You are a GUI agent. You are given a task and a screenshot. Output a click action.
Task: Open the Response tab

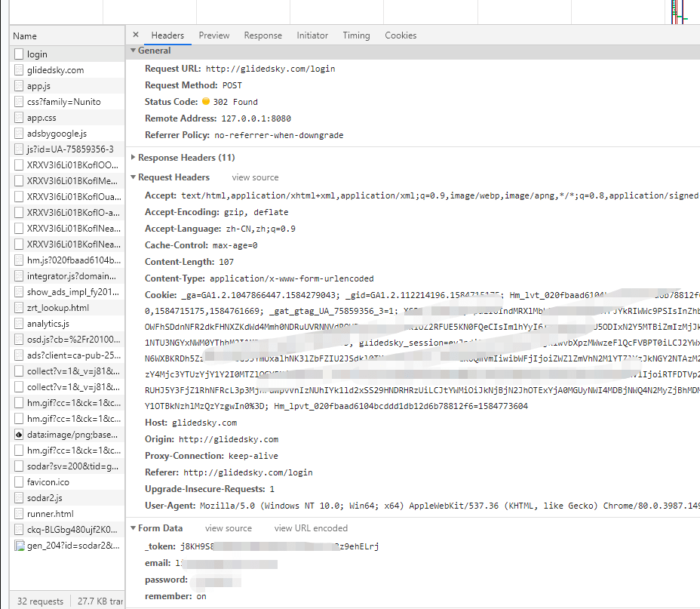(x=263, y=35)
